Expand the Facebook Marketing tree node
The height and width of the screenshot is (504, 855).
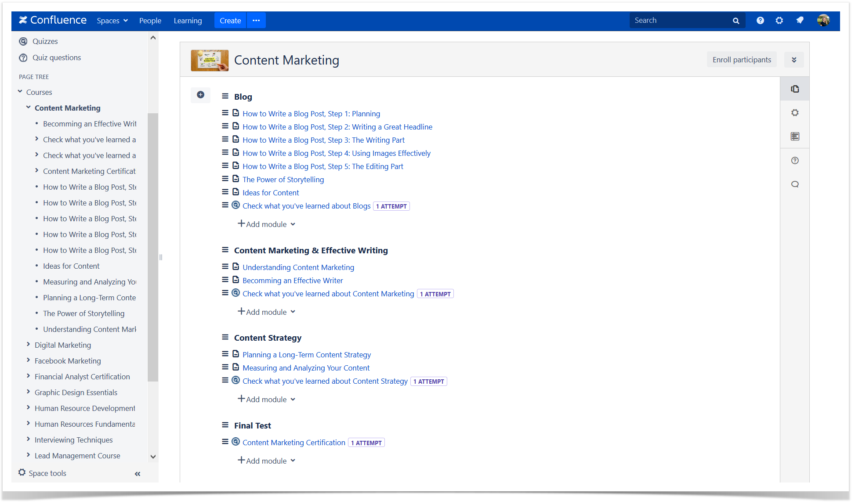(29, 360)
